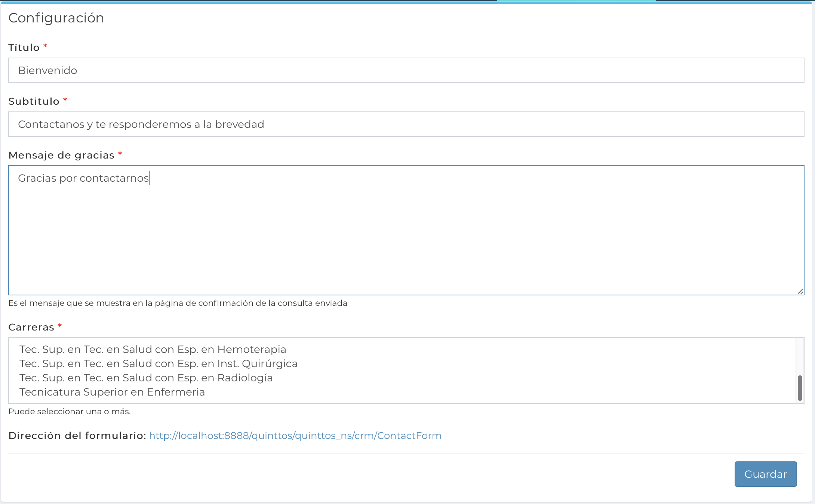Click the Mensaje de gracias label
The width and height of the screenshot is (815, 504).
[61, 155]
